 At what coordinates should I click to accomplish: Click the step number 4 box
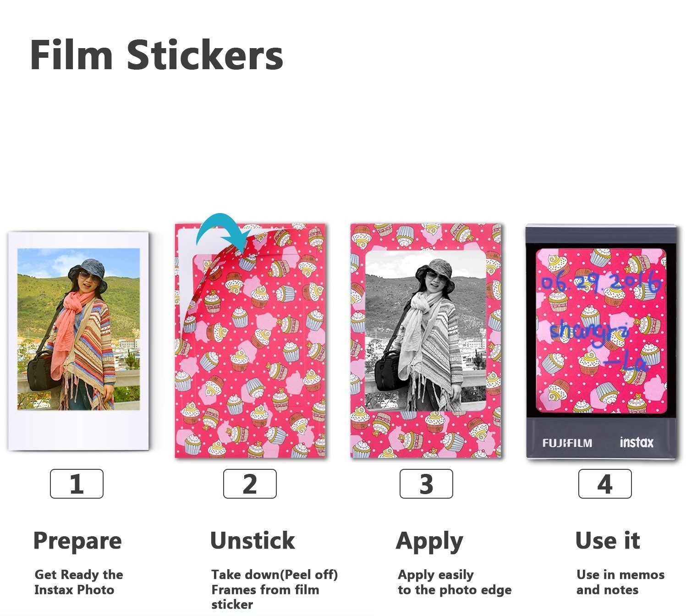click(605, 484)
